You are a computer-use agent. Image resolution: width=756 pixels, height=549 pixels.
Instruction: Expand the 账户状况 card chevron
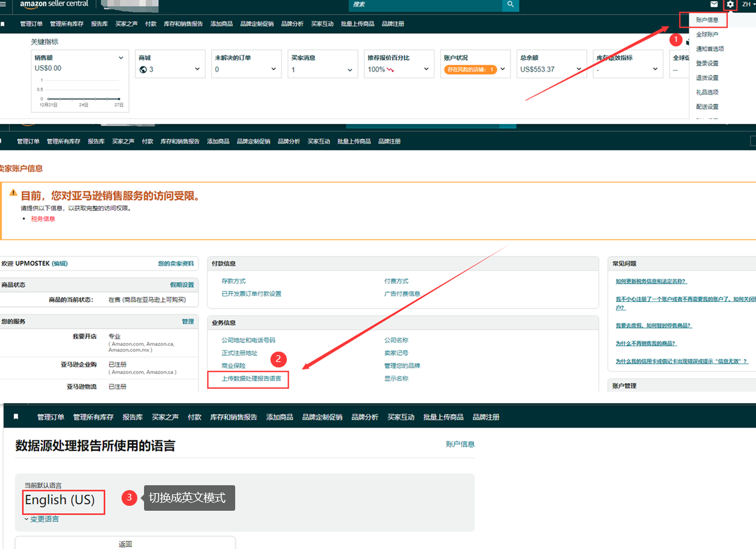(x=503, y=69)
